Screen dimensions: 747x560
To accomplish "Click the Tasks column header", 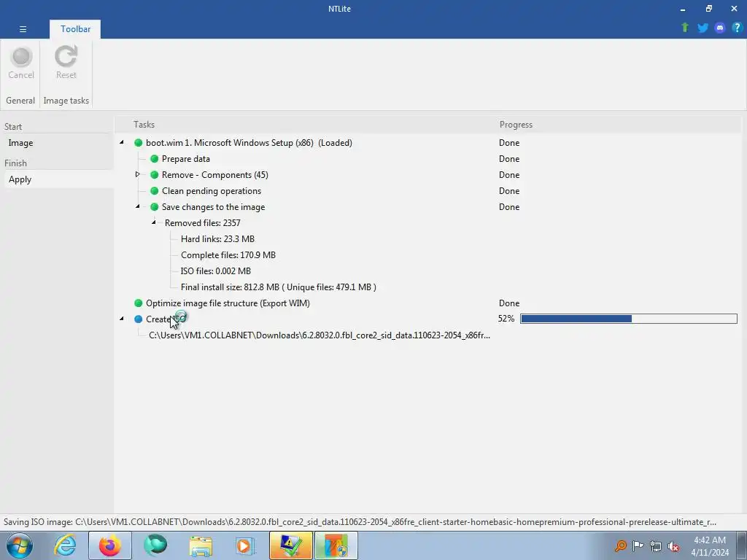I will 144,124.
